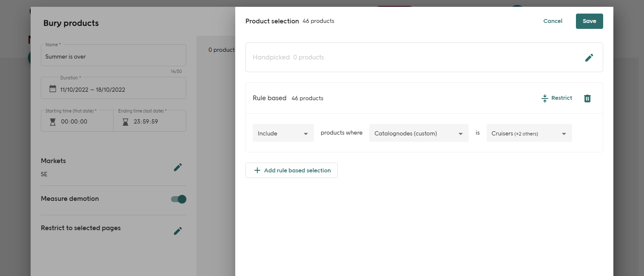The width and height of the screenshot is (644, 276).
Task: Click the hourglass icon in Ending time
Action: pyautogui.click(x=125, y=122)
